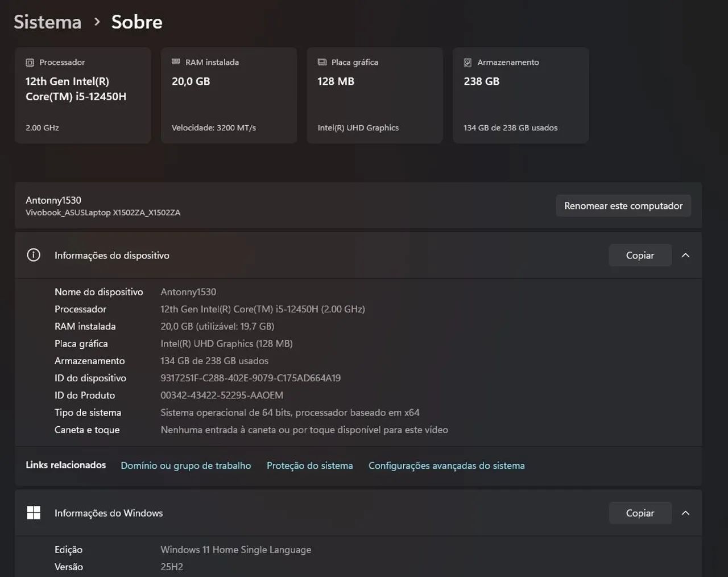Click the Nome do dispositivo value Antonny1530
This screenshot has width=728, height=577.
pos(188,292)
